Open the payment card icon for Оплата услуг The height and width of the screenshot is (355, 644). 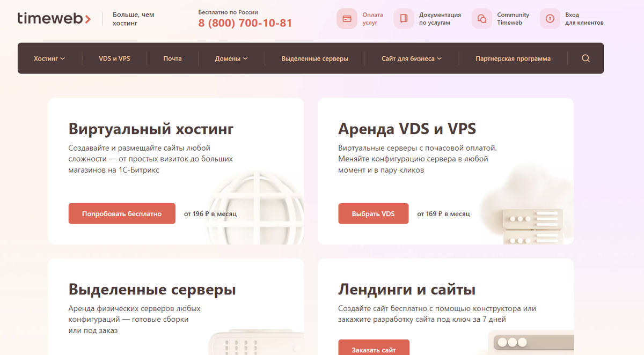(347, 19)
